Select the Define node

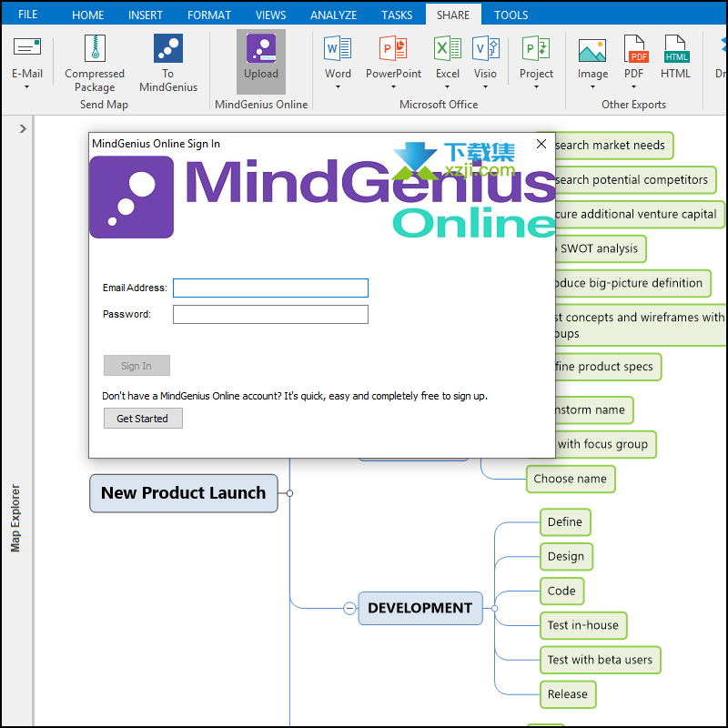565,521
